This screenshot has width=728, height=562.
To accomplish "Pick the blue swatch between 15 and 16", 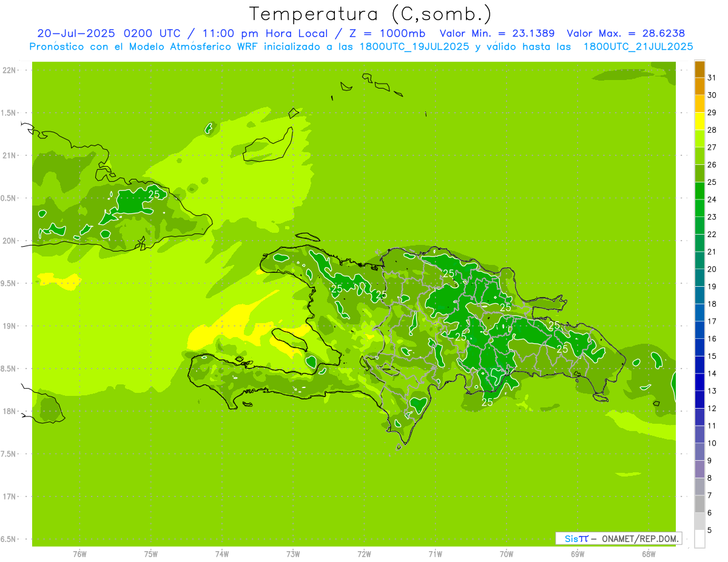I will point(699,347).
